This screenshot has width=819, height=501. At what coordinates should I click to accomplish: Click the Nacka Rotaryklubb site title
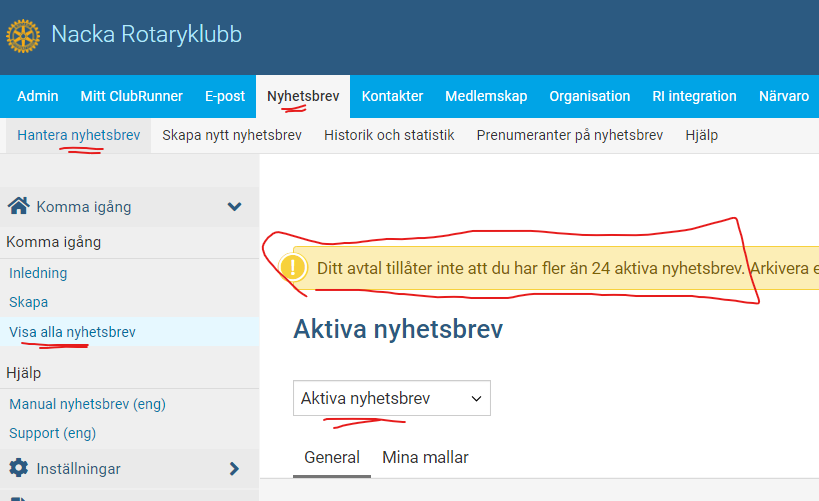146,35
